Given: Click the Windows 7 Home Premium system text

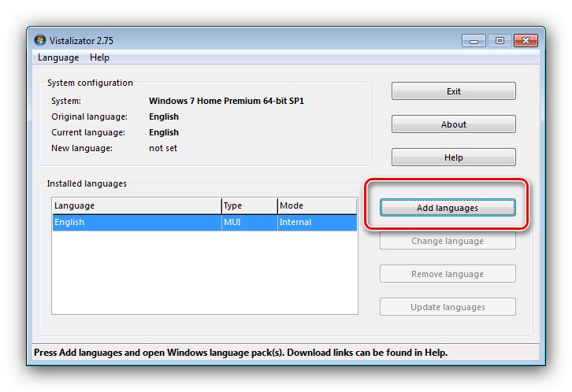Looking at the screenshot, I should [226, 101].
